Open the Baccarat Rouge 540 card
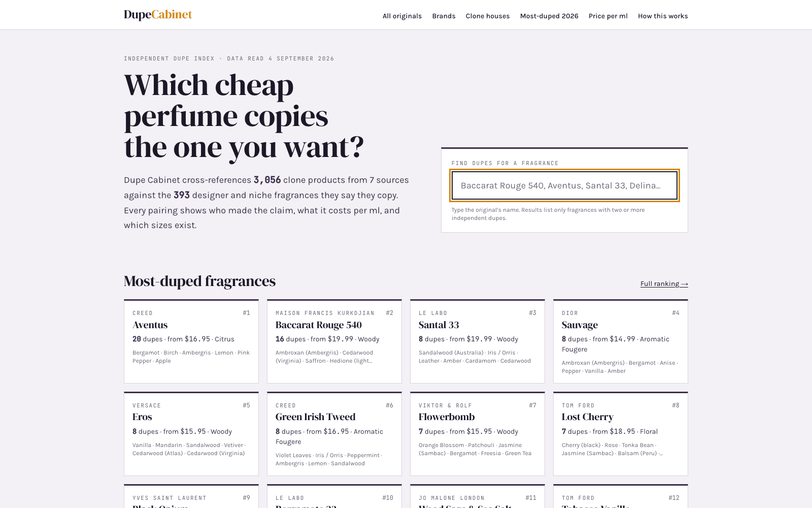 coord(334,341)
